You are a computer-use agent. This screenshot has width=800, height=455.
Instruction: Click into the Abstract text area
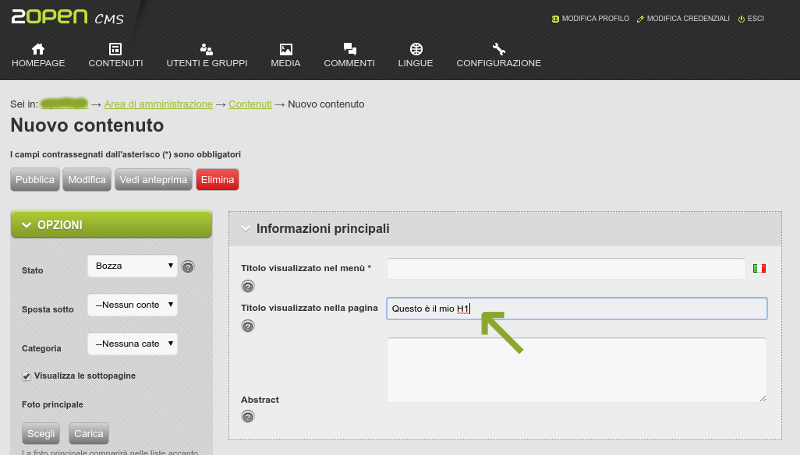(577, 370)
